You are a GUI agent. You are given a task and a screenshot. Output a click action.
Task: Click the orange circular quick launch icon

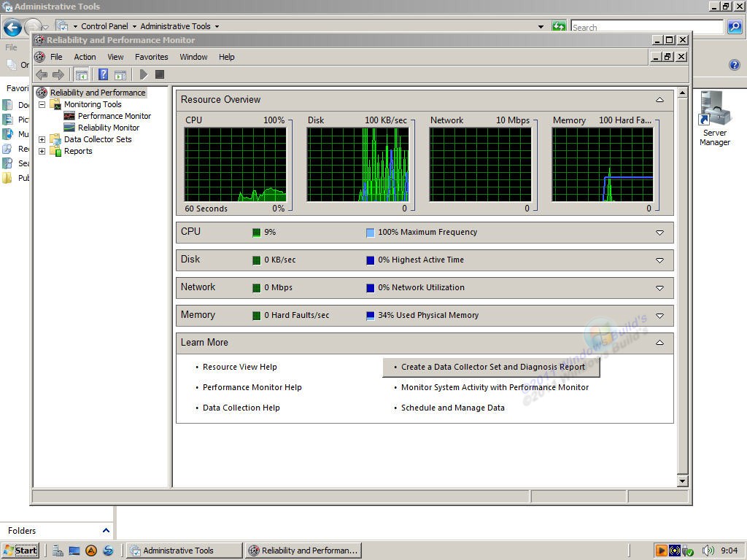pos(91,551)
